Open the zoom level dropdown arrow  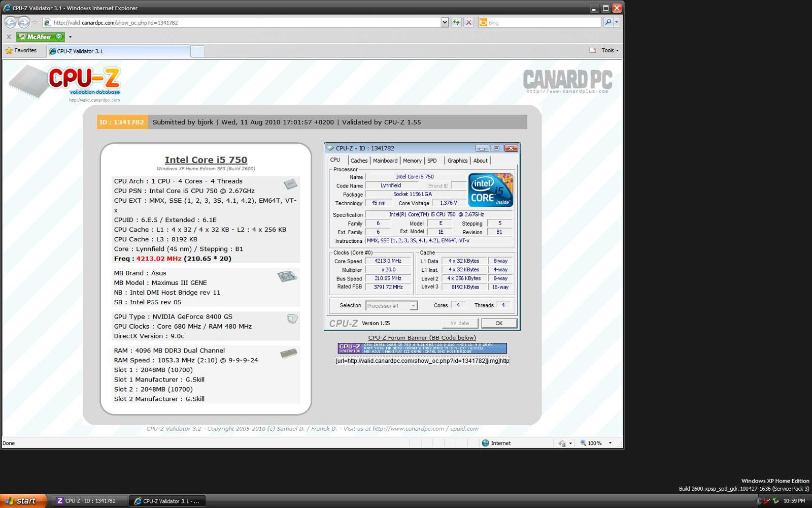tap(610, 443)
